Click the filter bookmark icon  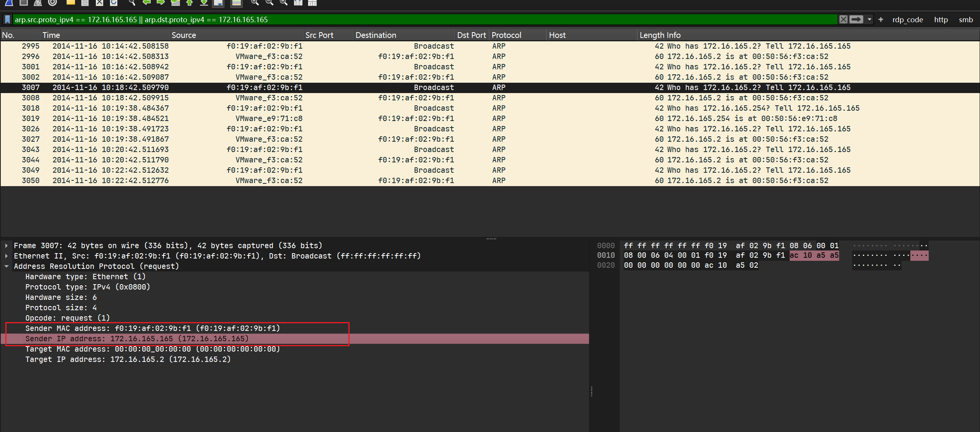coord(7,20)
